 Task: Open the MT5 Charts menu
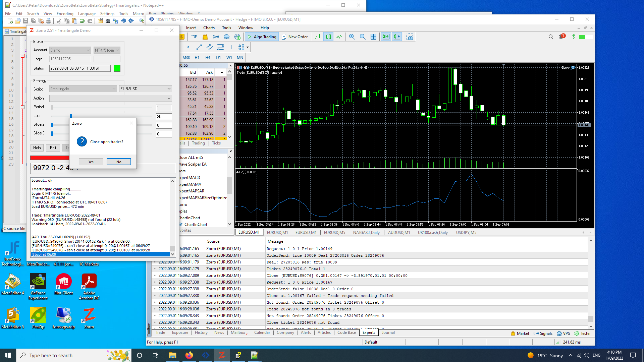point(209,28)
